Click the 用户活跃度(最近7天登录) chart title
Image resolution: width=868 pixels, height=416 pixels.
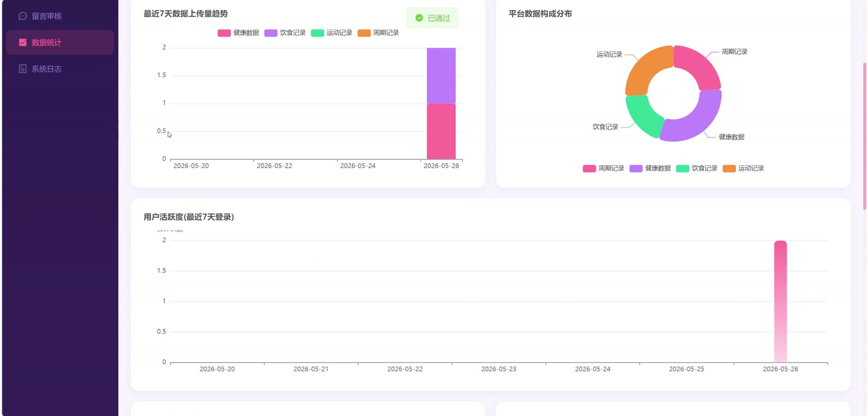[x=189, y=217]
